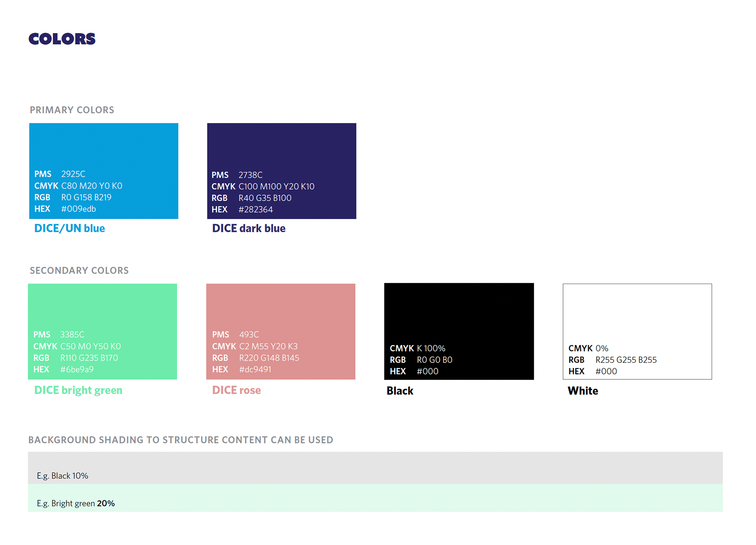756x545 pixels.
Task: Select the DICE rose color swatch
Action: pyautogui.click(x=281, y=331)
